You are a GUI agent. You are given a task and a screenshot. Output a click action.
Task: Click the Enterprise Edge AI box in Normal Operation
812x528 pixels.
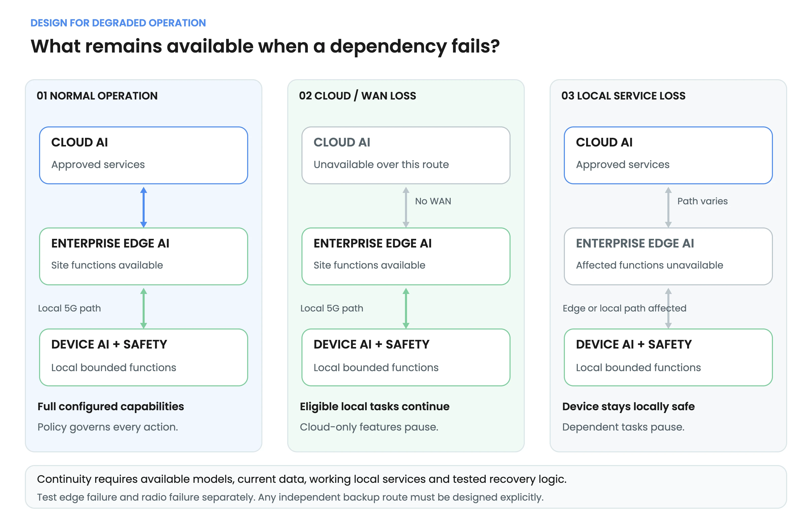tap(144, 256)
